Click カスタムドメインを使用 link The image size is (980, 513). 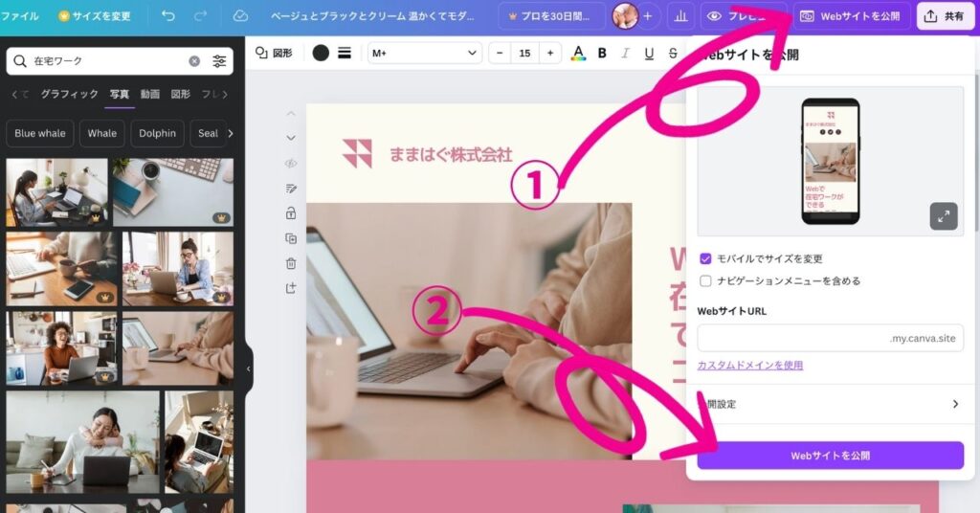(749, 366)
